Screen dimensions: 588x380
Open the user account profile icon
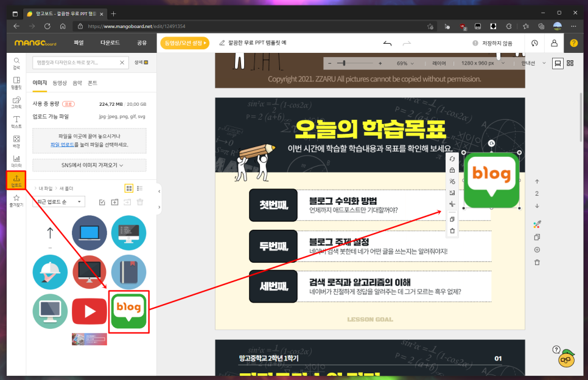pyautogui.click(x=555, y=43)
